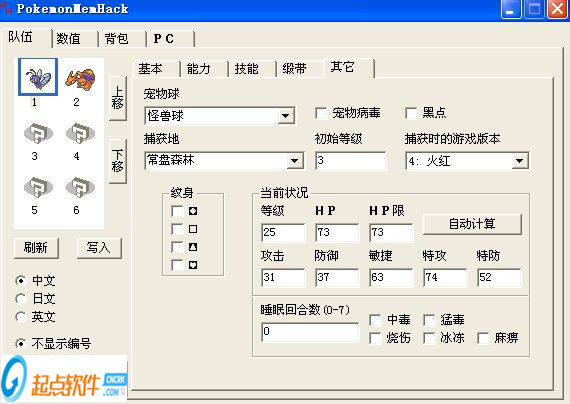Open the 缎带 sub-tab

300,69
